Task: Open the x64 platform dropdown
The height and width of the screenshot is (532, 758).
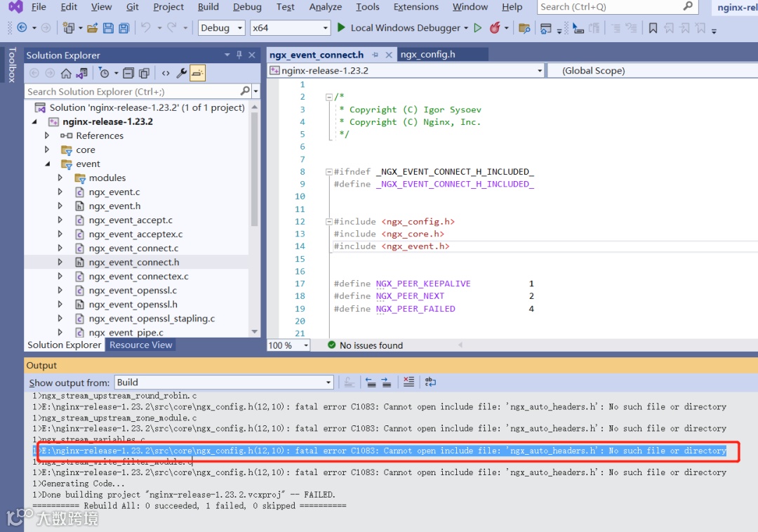Action: click(290, 27)
